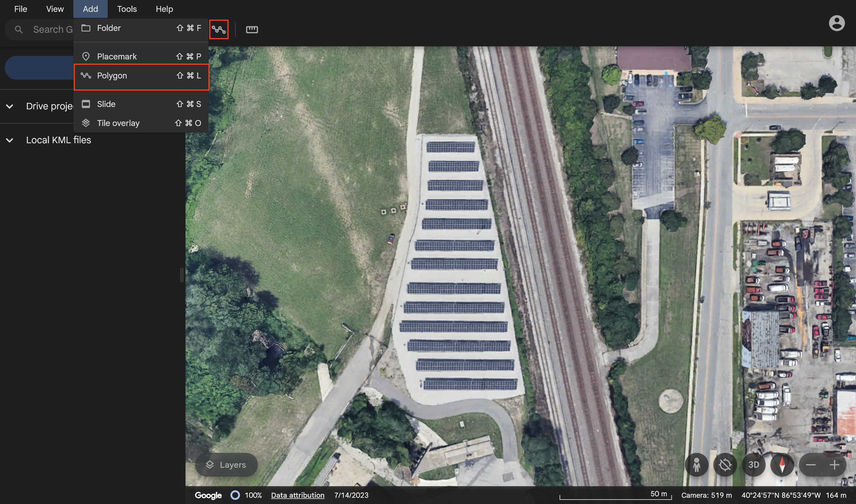Open the File menu

coord(21,9)
